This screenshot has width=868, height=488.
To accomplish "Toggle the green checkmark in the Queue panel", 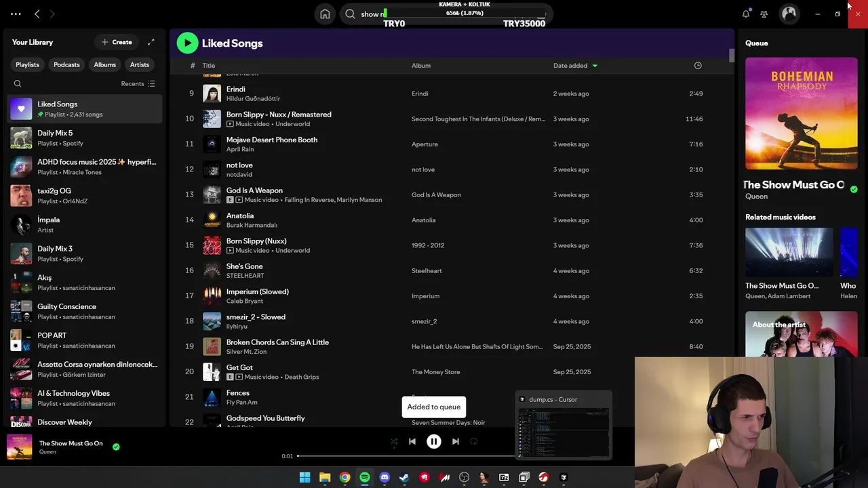I will pyautogui.click(x=854, y=189).
